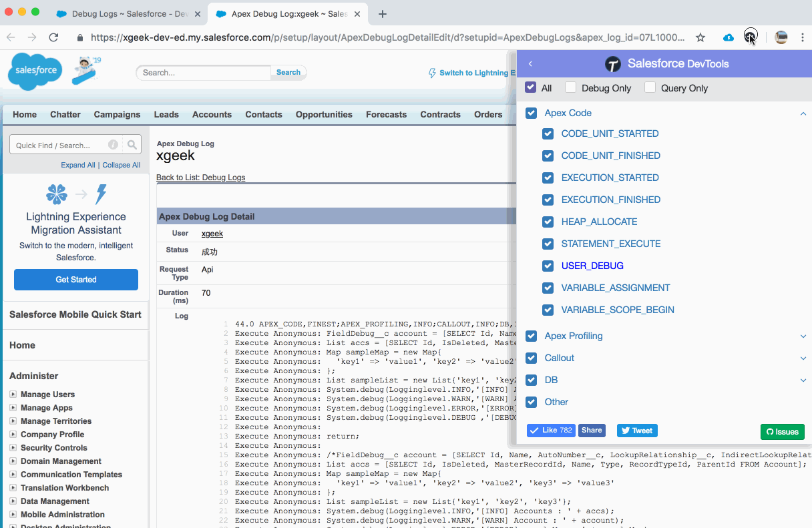Click the Lightning bolt switch icon
Viewport: 812px width, 528px height.
tap(432, 73)
